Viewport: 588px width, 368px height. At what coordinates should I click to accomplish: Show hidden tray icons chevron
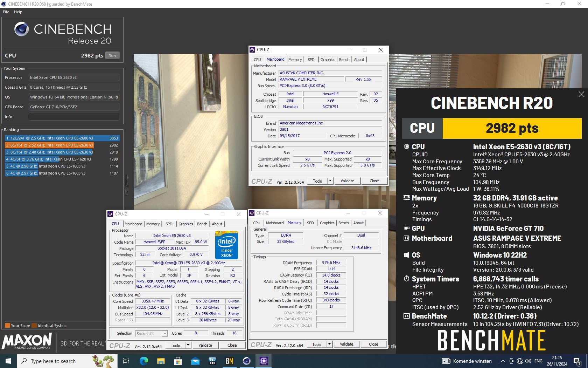coord(503,361)
